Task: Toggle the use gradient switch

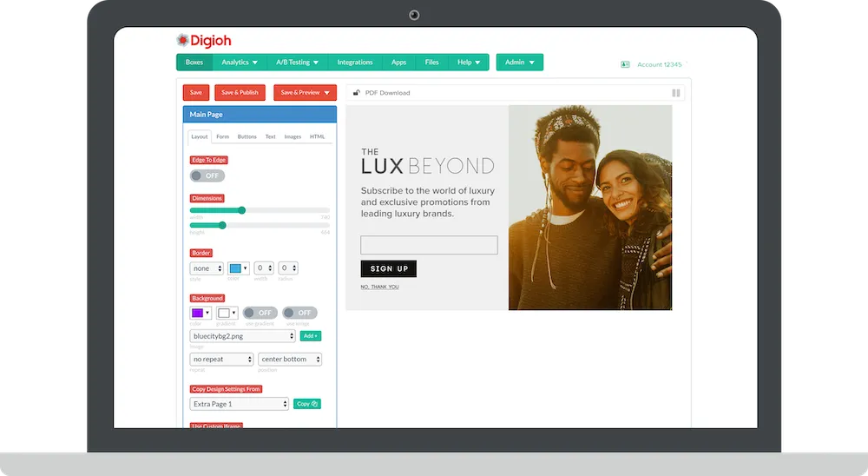Action: [260, 313]
